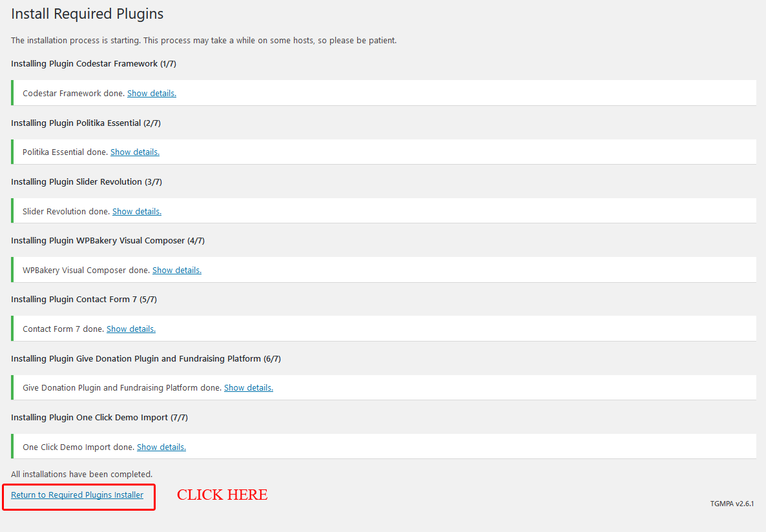The height and width of the screenshot is (532, 766).
Task: Click 'Installing Plugin Give Donation Plugin' heading (6/7)
Action: coord(145,358)
